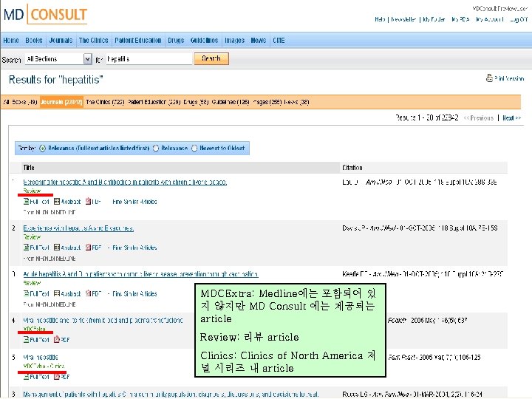Open PDF icon for result 3
This screenshot has height=399, width=532.
click(88, 293)
